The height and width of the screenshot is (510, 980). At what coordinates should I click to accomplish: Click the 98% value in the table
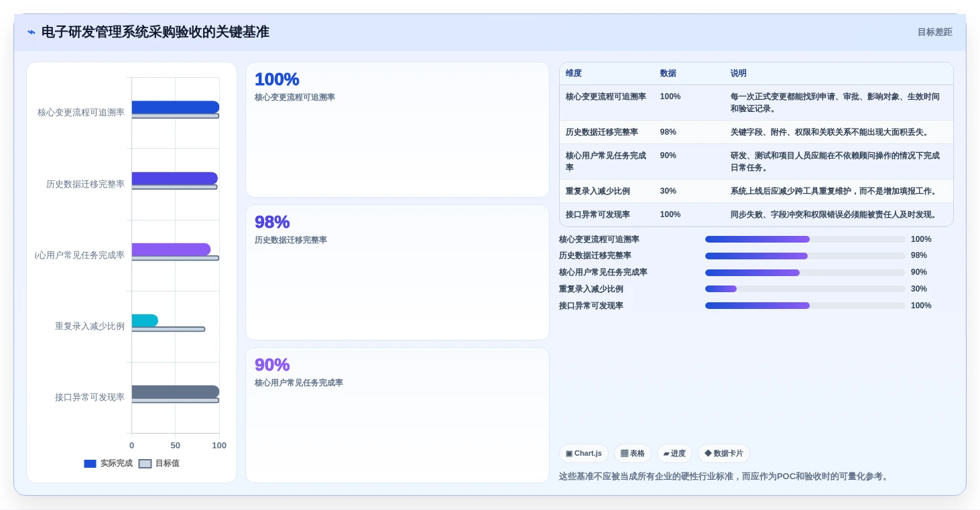(668, 132)
